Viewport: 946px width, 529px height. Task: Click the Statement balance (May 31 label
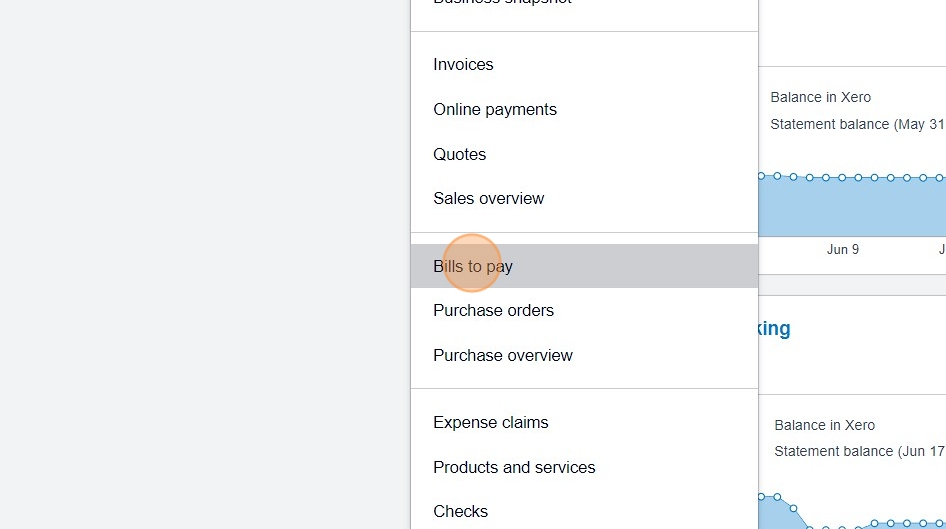coord(856,124)
